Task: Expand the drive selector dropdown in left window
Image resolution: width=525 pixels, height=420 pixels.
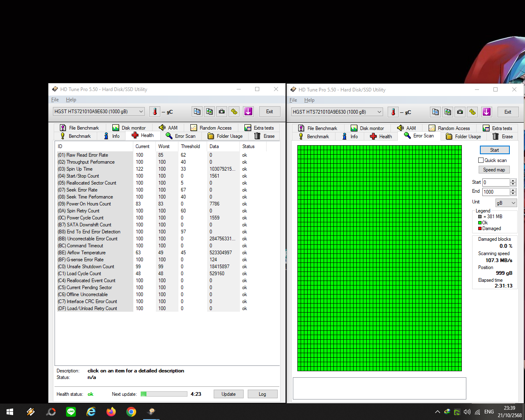Action: point(141,112)
